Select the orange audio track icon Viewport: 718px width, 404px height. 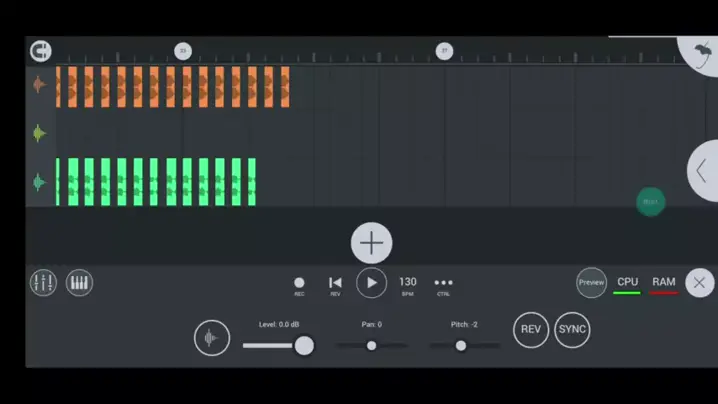coord(39,85)
